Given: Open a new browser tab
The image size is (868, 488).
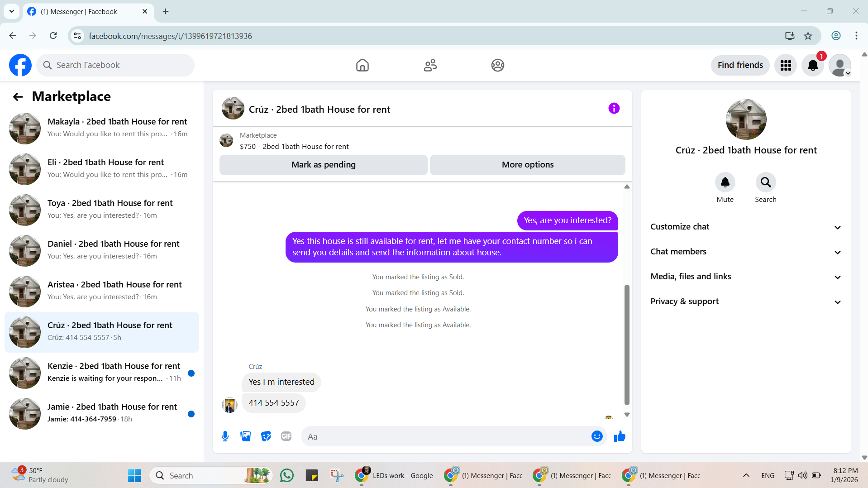Looking at the screenshot, I should coord(166,11).
